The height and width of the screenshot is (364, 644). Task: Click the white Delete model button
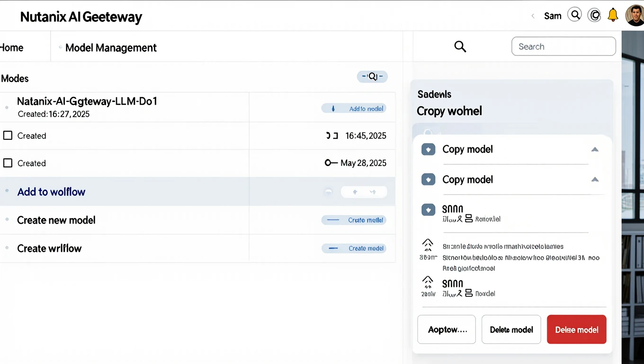(511, 329)
